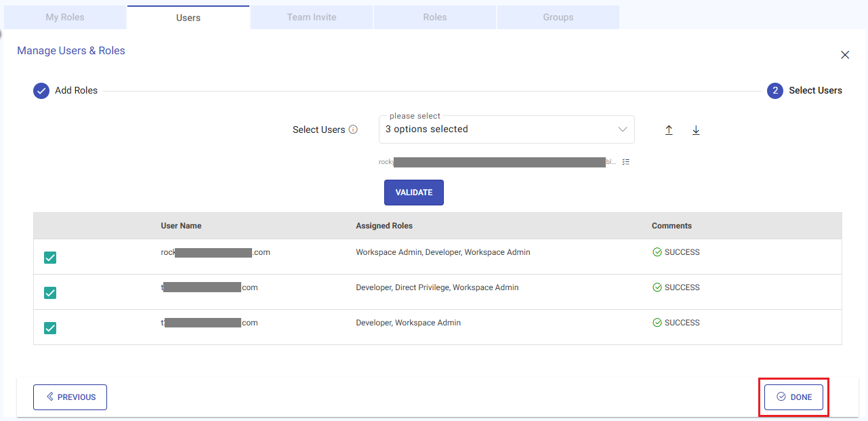Click the download arrow icon
This screenshot has height=421, width=868.
[x=696, y=130]
